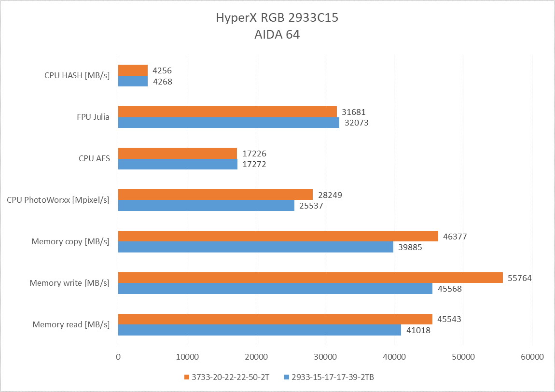The width and height of the screenshot is (555, 392).
Task: Click data label 41018
Action: [x=418, y=330]
